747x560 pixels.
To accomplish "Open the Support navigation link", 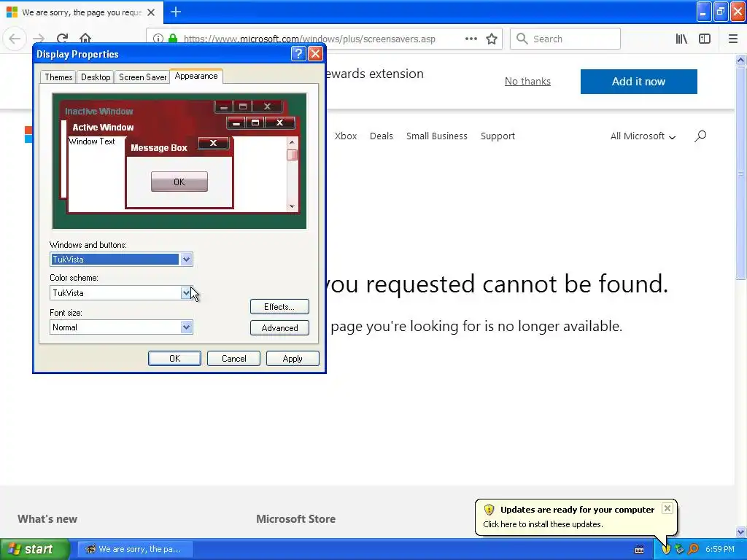I will coord(498,136).
